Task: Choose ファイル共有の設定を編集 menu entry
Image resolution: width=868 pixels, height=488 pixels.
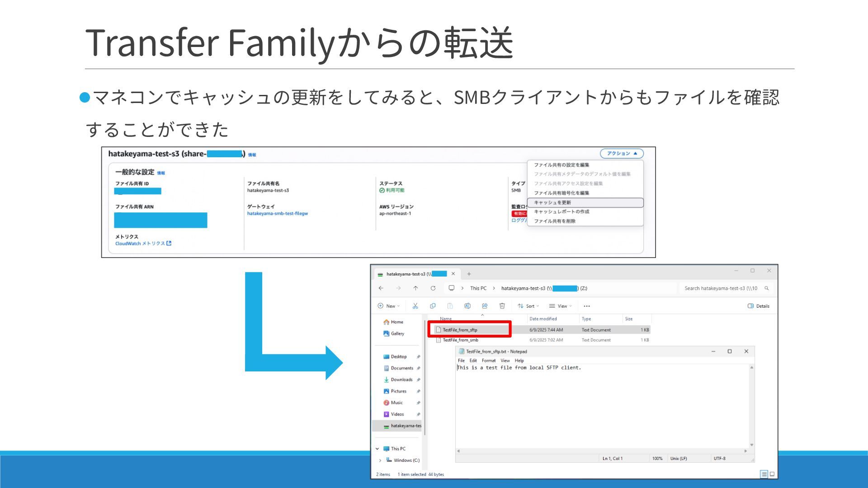Action: pos(561,165)
